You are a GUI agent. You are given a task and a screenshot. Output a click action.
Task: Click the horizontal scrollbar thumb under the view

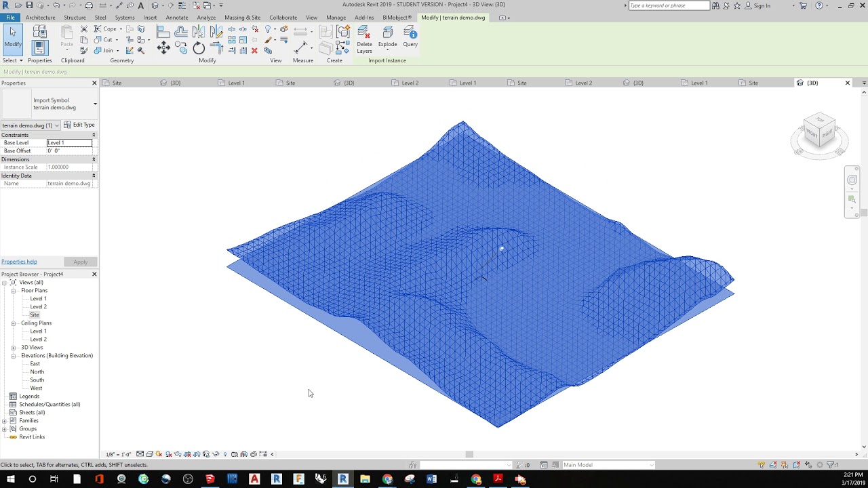(469, 454)
